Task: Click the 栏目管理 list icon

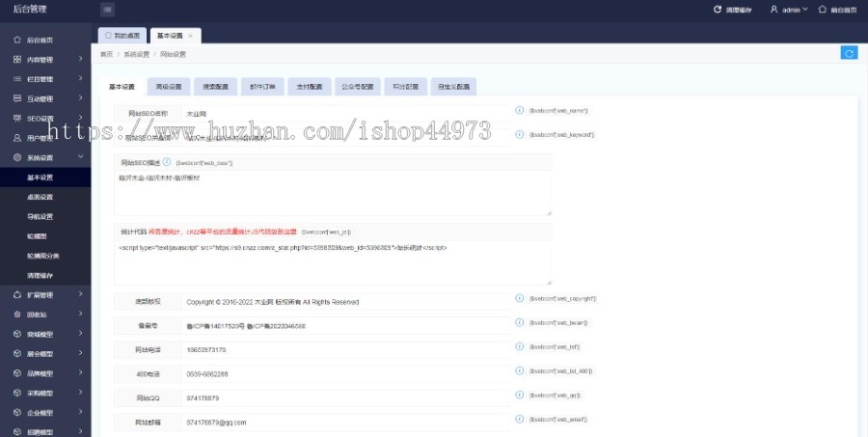Action: 17,79
